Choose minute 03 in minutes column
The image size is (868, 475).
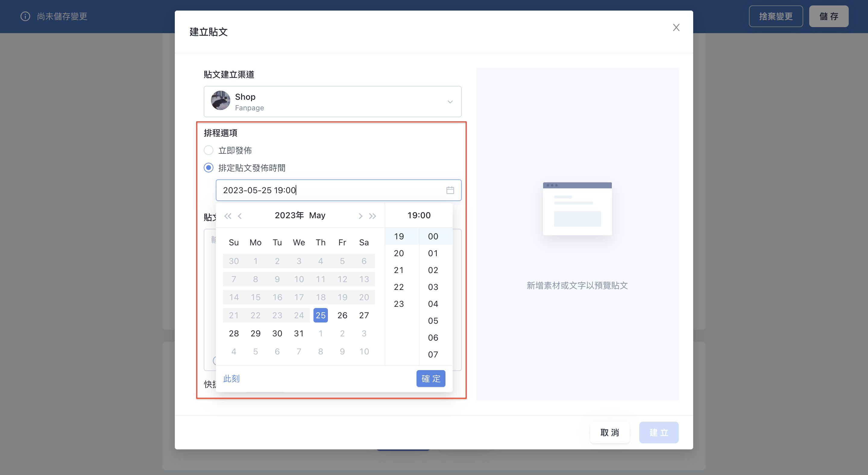pos(436,287)
